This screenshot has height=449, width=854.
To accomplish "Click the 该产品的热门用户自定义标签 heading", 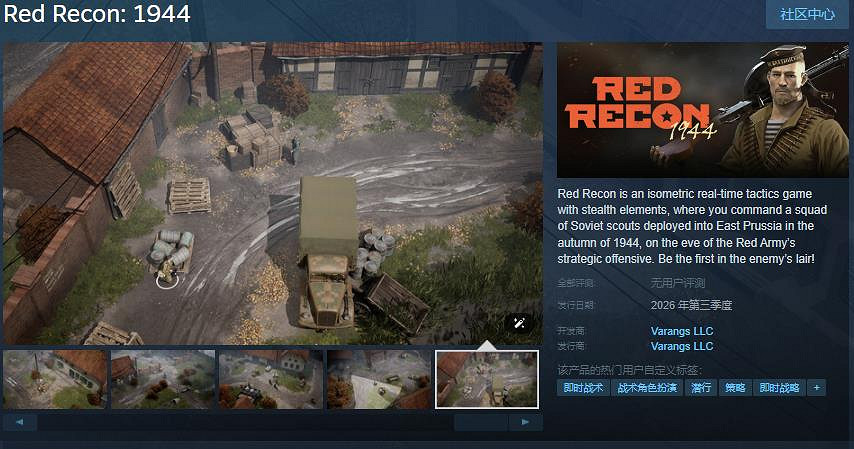I will 630,370.
